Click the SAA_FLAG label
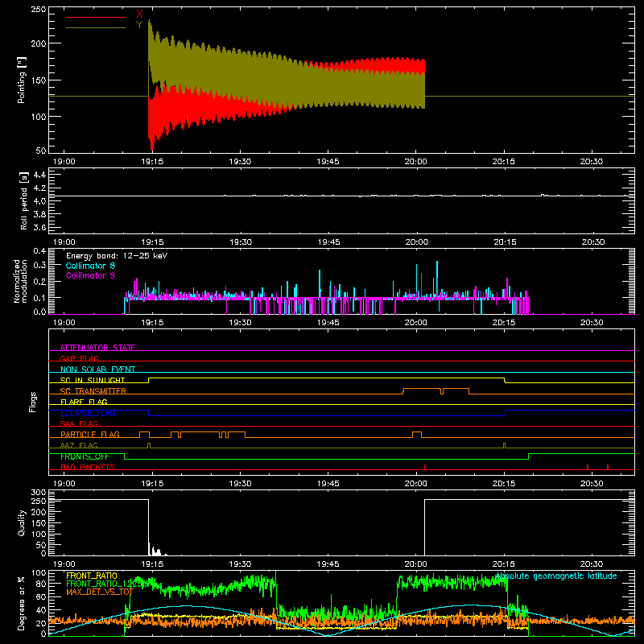This screenshot has width=644, height=644. (x=79, y=423)
